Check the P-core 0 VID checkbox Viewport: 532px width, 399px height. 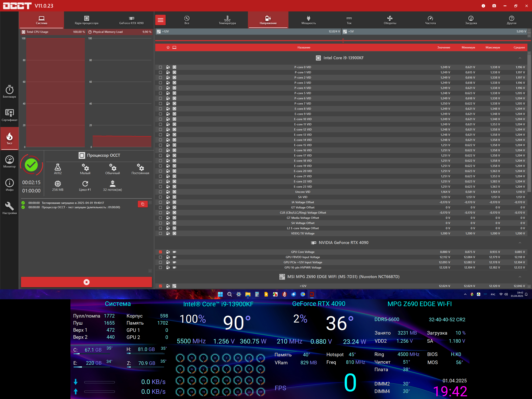coord(160,67)
